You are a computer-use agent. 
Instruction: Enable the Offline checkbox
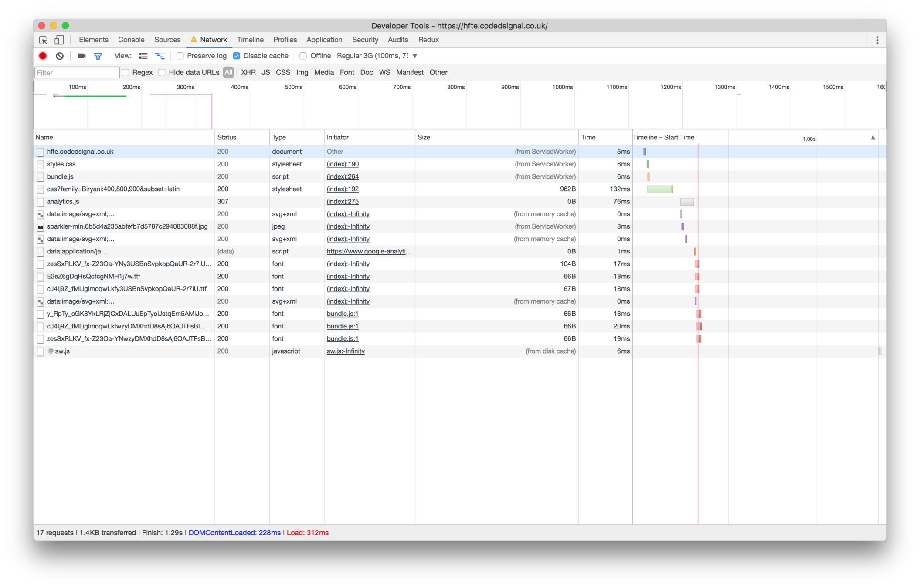(x=303, y=56)
